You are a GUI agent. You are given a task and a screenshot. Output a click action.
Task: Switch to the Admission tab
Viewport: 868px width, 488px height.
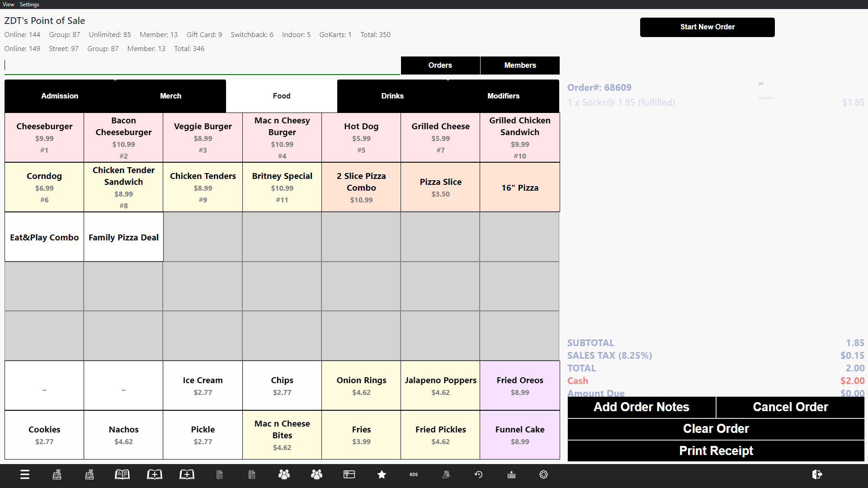pyautogui.click(x=60, y=96)
